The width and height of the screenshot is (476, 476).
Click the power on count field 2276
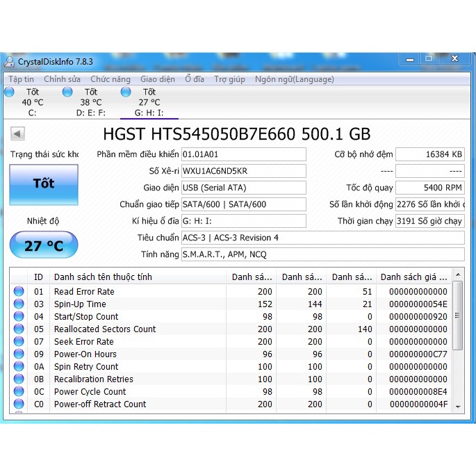click(430, 204)
